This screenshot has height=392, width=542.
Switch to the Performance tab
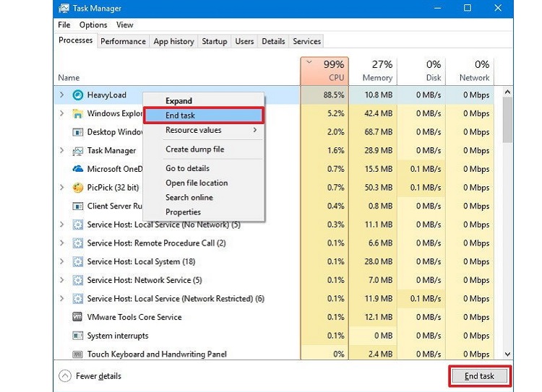[123, 41]
